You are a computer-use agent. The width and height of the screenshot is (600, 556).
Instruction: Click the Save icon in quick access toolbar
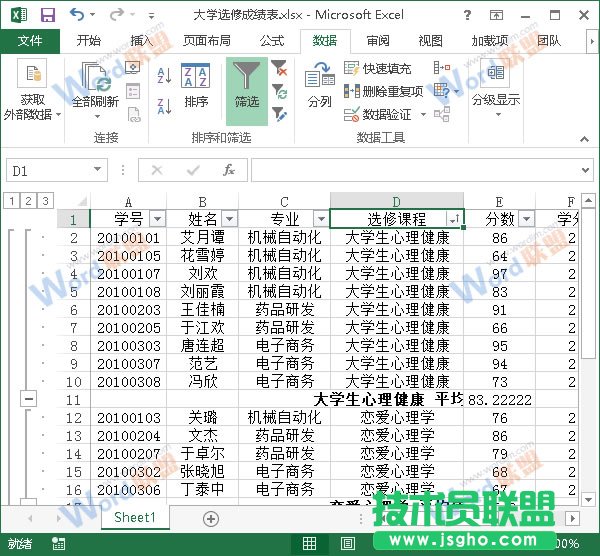[x=48, y=15]
